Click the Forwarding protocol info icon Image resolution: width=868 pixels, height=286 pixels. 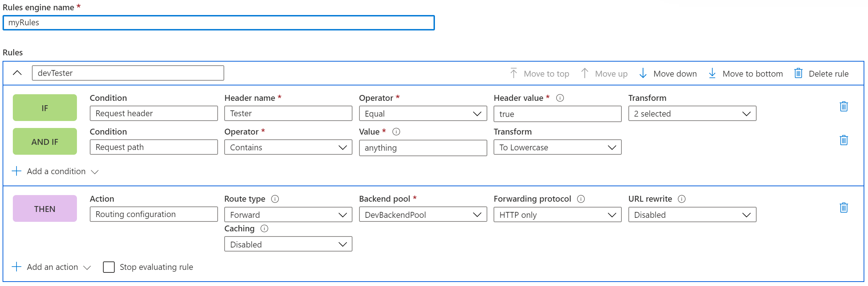point(581,199)
